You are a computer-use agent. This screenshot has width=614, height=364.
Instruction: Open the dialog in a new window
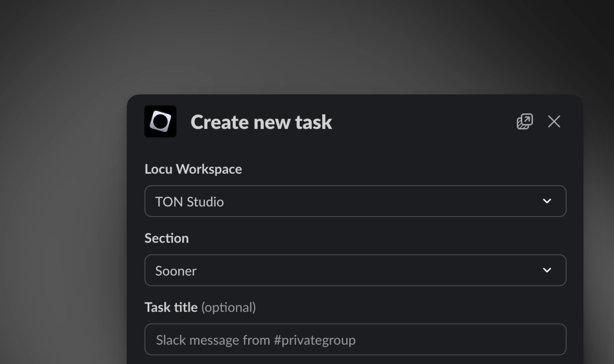pos(525,121)
